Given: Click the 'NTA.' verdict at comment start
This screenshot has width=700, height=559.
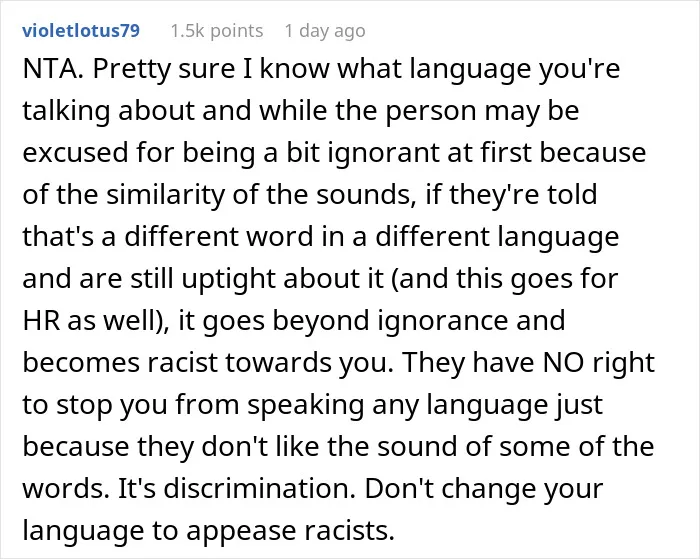Looking at the screenshot, I should click(x=53, y=69).
